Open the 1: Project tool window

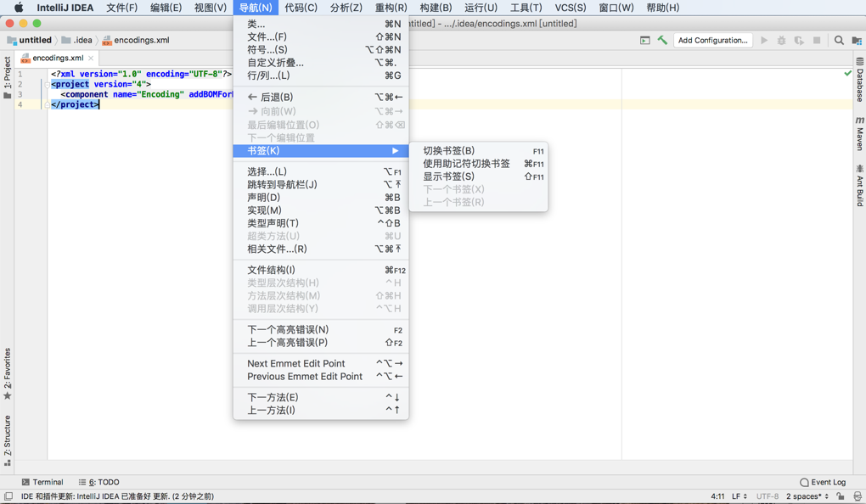click(7, 78)
